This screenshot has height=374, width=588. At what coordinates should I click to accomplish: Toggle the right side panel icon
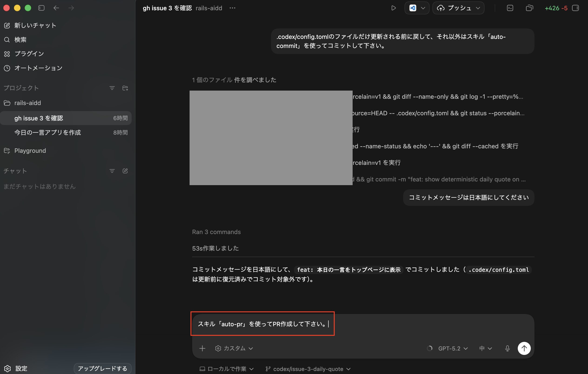[575, 8]
